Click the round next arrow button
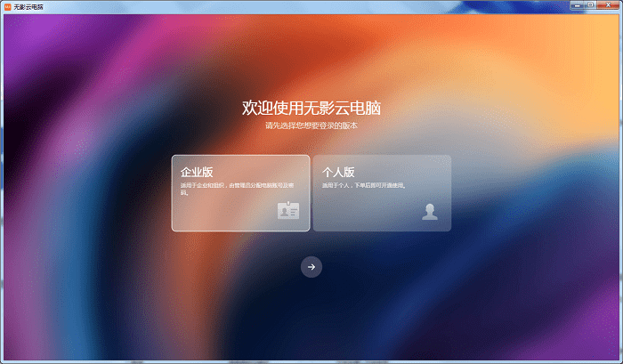This screenshot has width=623, height=364. click(311, 267)
